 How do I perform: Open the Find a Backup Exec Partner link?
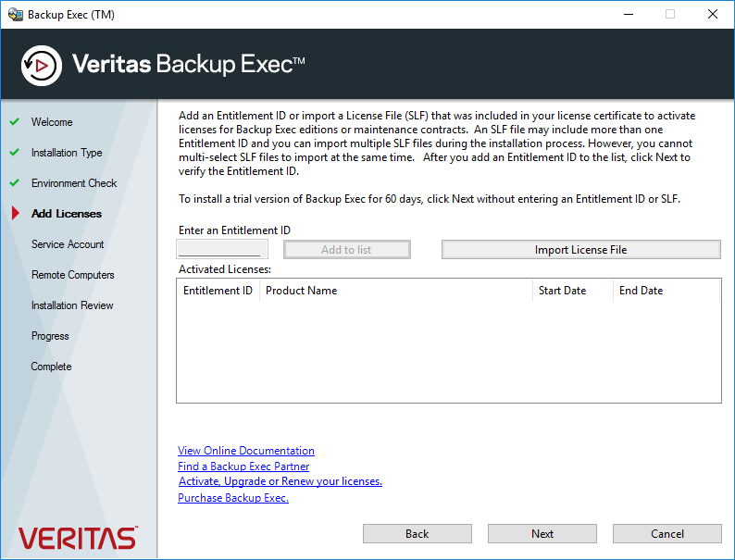(x=243, y=467)
